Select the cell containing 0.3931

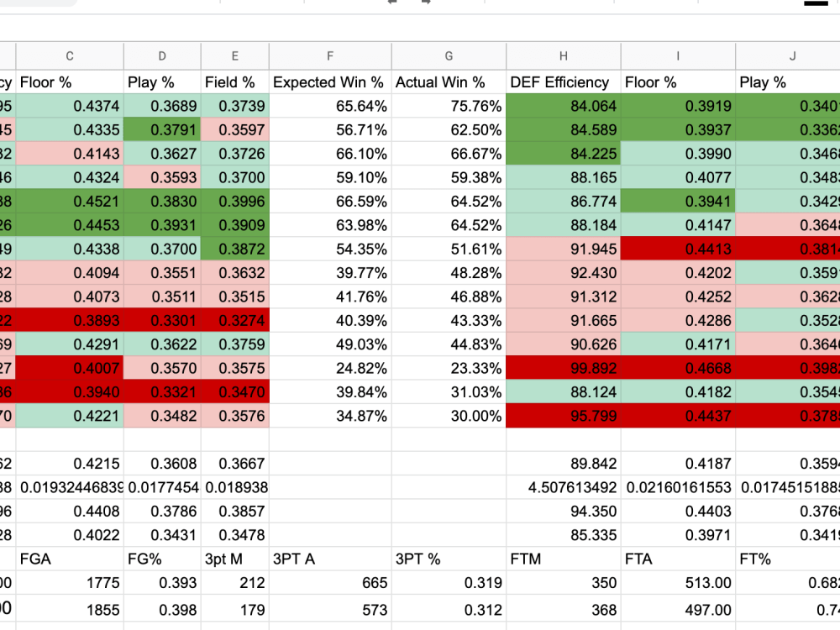tap(162, 225)
